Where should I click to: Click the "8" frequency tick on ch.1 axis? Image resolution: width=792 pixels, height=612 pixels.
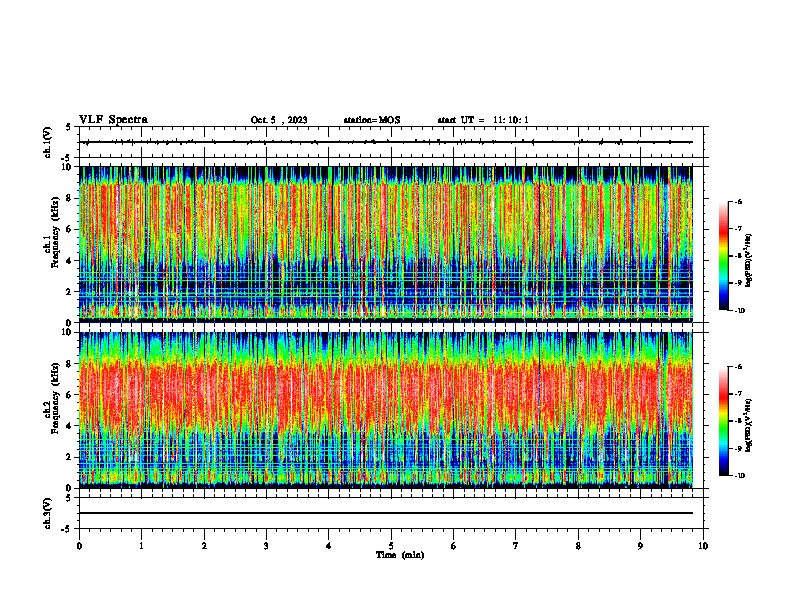70,198
